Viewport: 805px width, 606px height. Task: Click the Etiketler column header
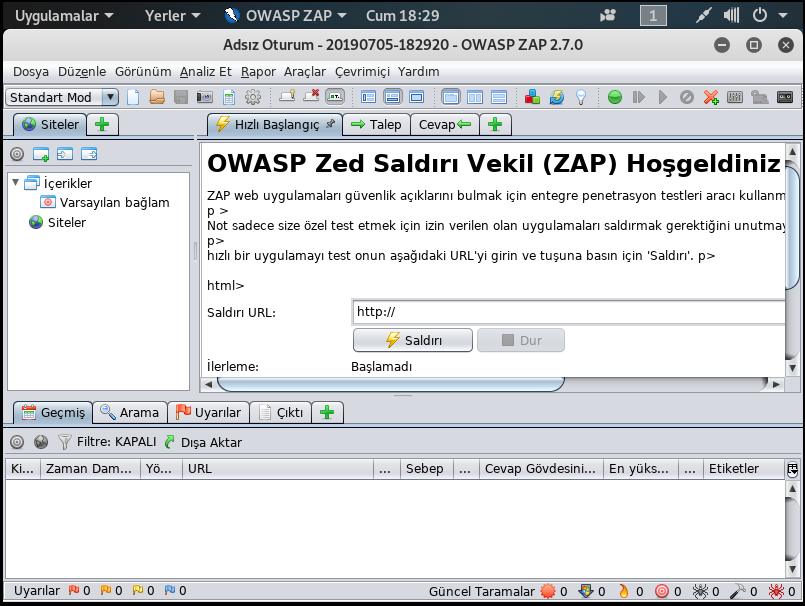(x=744, y=468)
